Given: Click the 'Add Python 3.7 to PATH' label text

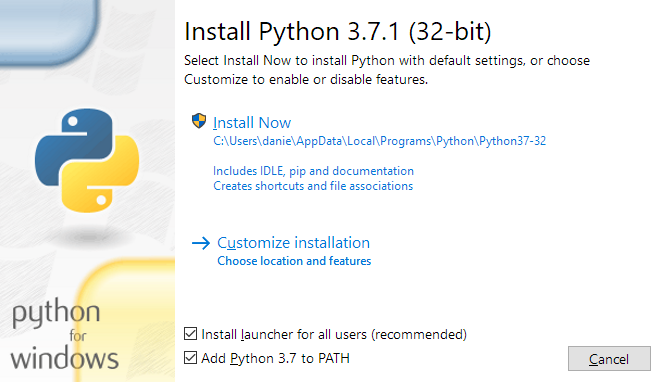Looking at the screenshot, I should click(275, 358).
